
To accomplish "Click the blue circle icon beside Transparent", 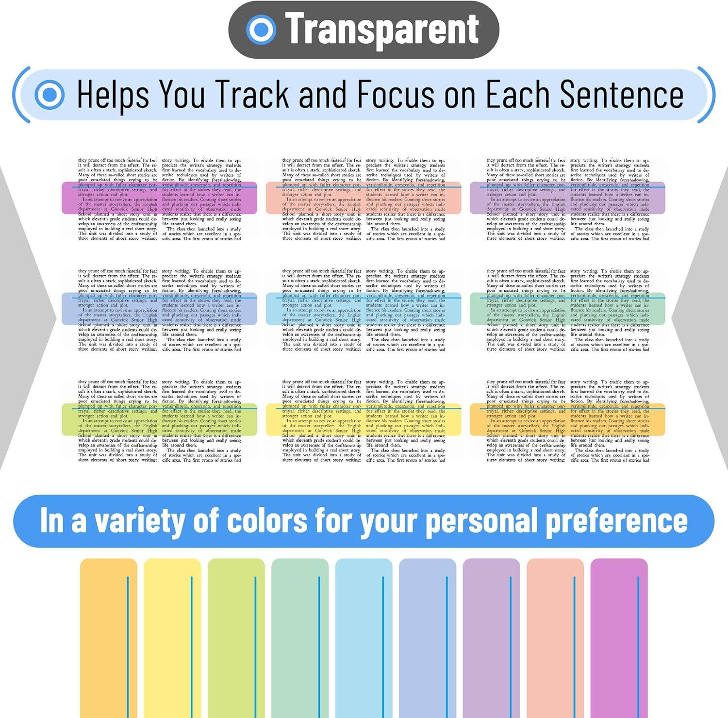I will [x=261, y=29].
